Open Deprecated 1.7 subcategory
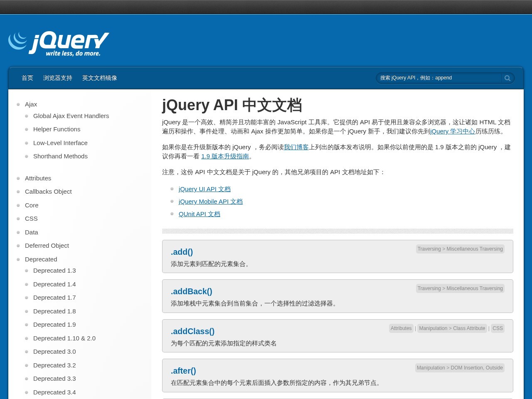 coord(54,298)
